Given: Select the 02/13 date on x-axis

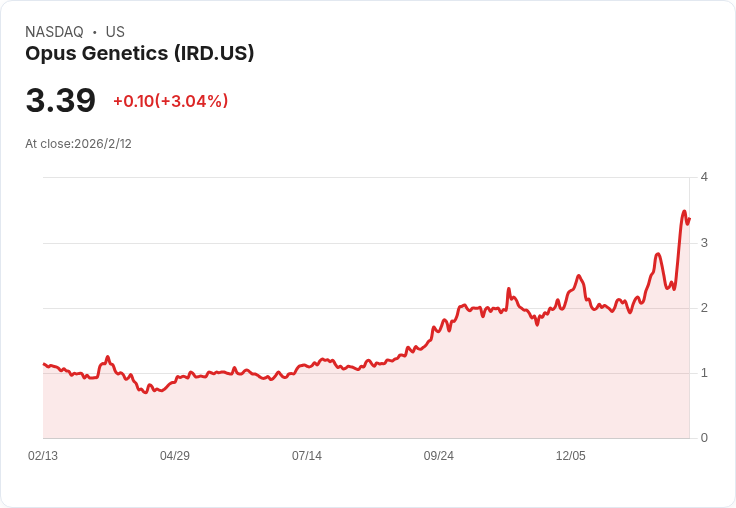Looking at the screenshot, I should [43, 455].
